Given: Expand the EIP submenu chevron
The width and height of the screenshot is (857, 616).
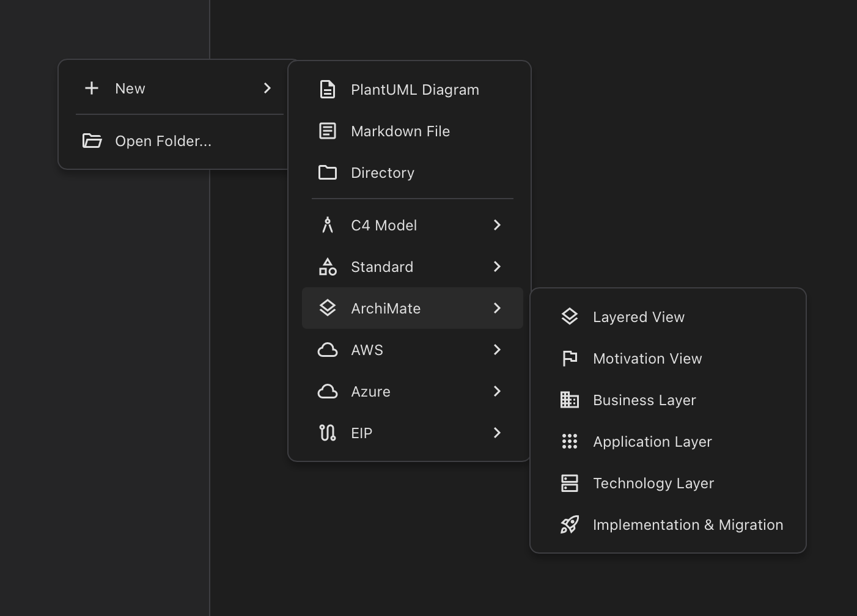Looking at the screenshot, I should point(497,433).
